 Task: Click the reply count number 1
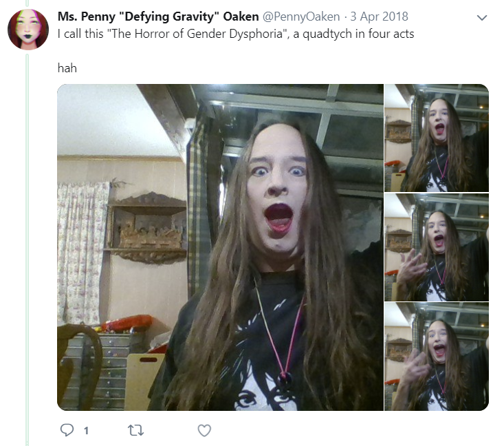click(86, 431)
